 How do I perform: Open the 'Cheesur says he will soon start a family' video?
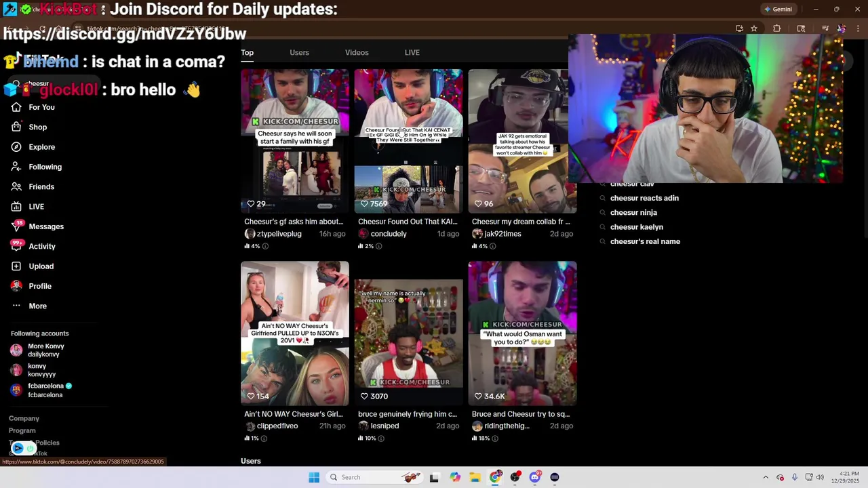(295, 141)
